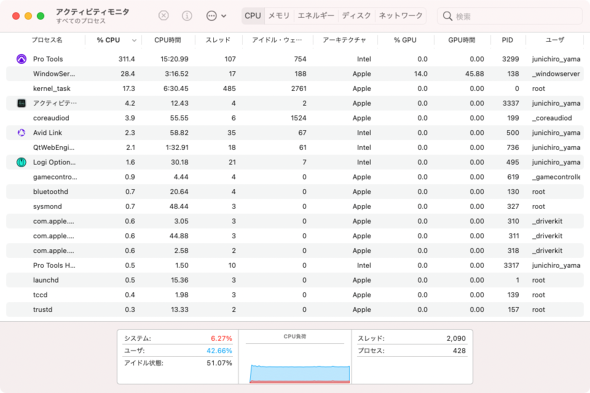This screenshot has height=393, width=590.
Task: Click the Avid Link process icon
Action: click(21, 133)
